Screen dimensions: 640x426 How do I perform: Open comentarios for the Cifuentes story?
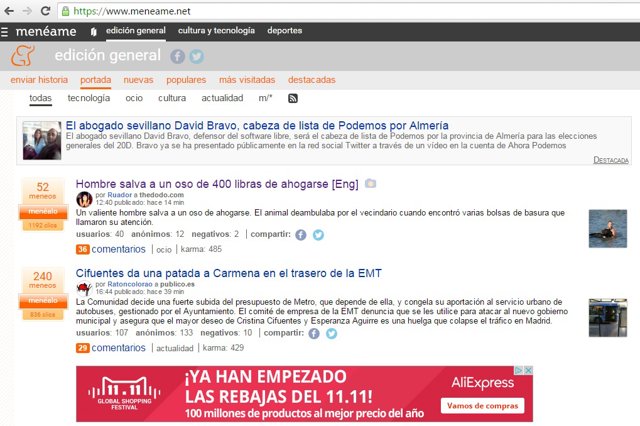pyautogui.click(x=118, y=348)
